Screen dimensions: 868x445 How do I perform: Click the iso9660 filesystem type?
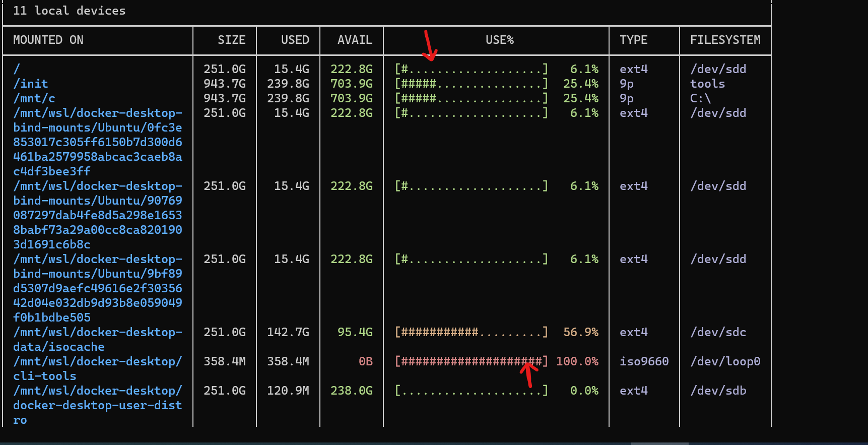644,361
